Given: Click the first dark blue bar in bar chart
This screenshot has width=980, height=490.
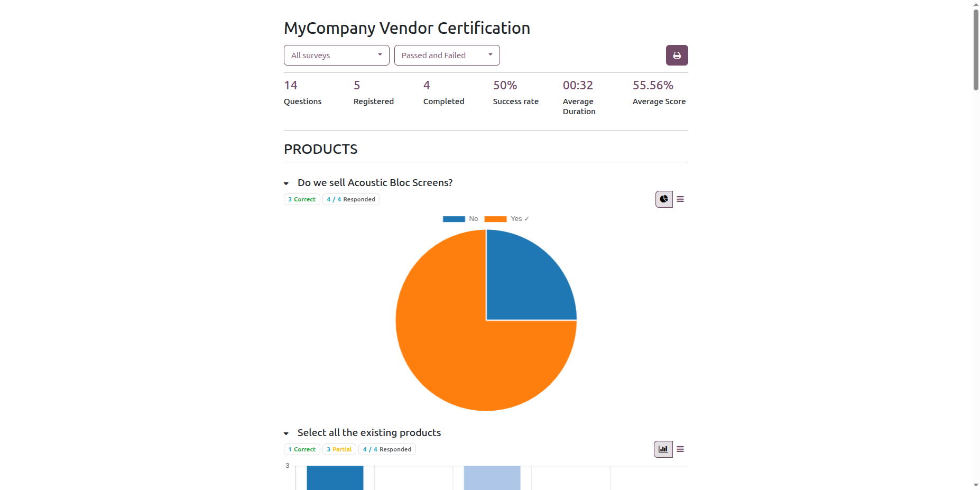Looking at the screenshot, I should point(335,478).
